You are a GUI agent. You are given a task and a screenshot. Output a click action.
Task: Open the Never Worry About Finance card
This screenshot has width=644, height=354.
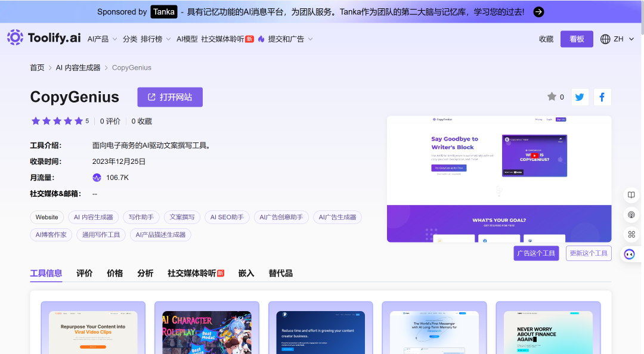tap(549, 328)
